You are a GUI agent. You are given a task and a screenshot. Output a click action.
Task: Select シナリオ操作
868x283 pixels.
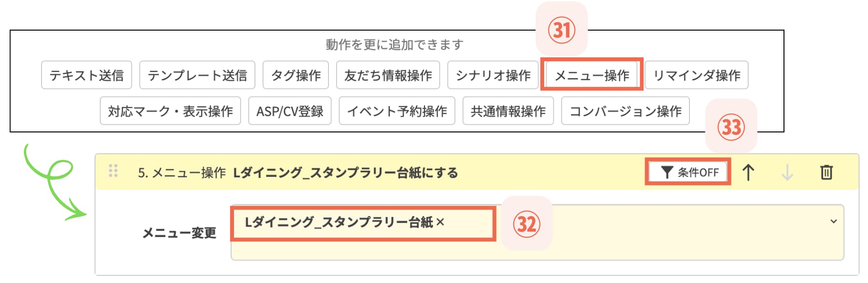[492, 75]
